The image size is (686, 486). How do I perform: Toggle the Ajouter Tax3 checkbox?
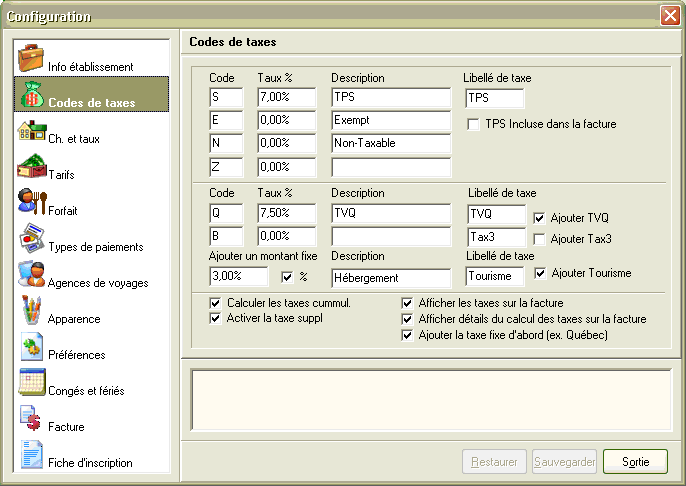[x=540, y=239]
